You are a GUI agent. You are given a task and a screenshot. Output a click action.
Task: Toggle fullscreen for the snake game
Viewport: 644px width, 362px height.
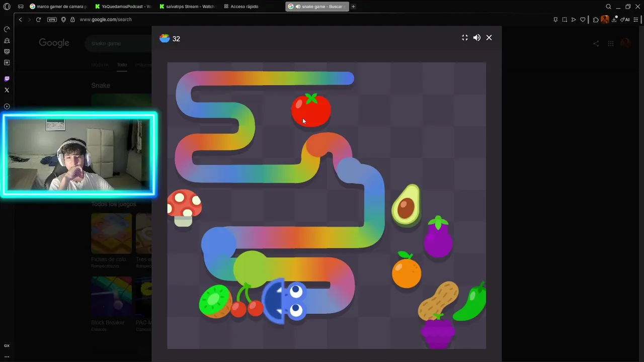tap(465, 38)
